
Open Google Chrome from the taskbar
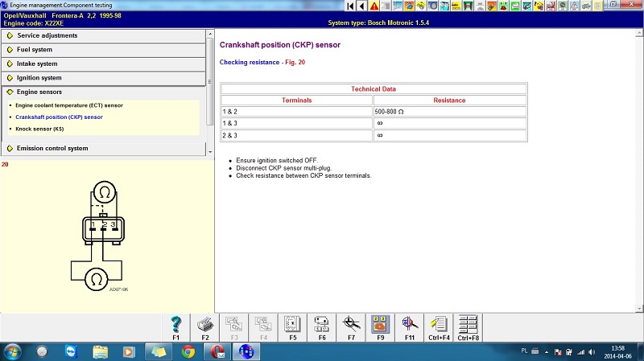(x=188, y=351)
